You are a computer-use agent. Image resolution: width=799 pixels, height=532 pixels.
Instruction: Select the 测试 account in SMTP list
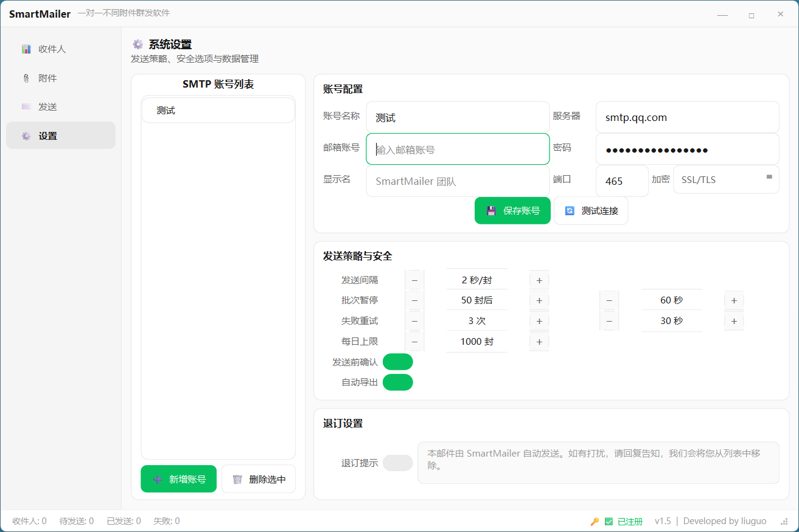coord(218,111)
